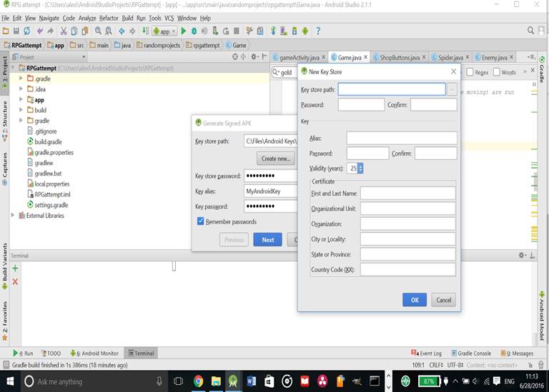Expand External Libraries node
The height and width of the screenshot is (392, 549).
pos(13,215)
